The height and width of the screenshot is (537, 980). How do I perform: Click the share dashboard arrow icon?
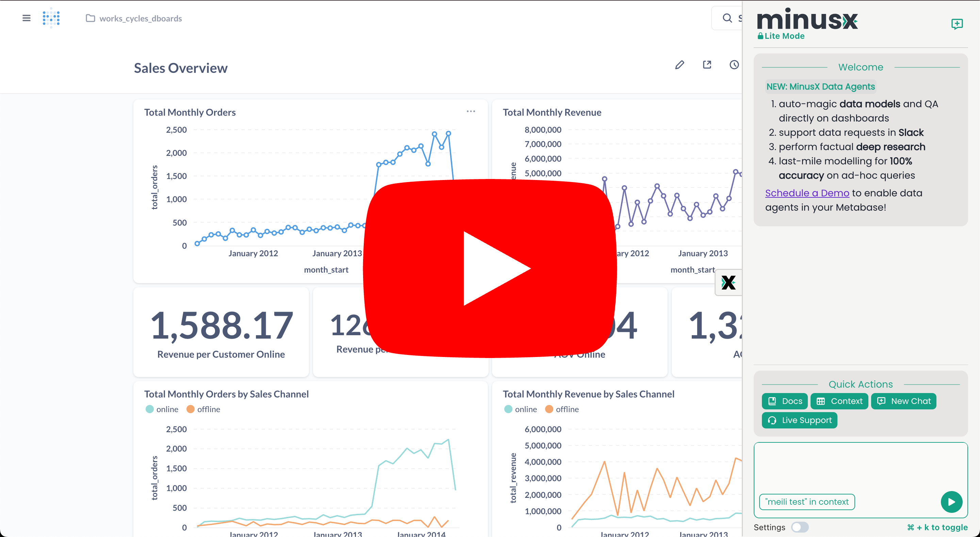coord(707,65)
